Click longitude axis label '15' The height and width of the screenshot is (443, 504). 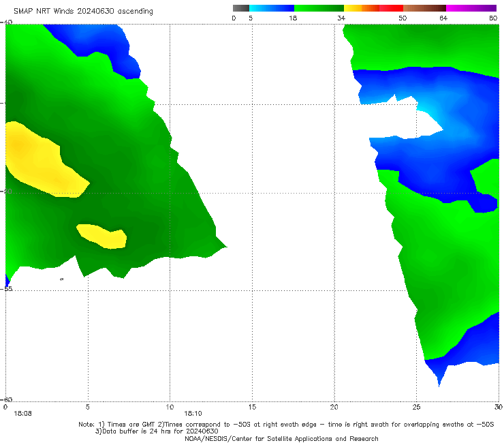(252, 407)
